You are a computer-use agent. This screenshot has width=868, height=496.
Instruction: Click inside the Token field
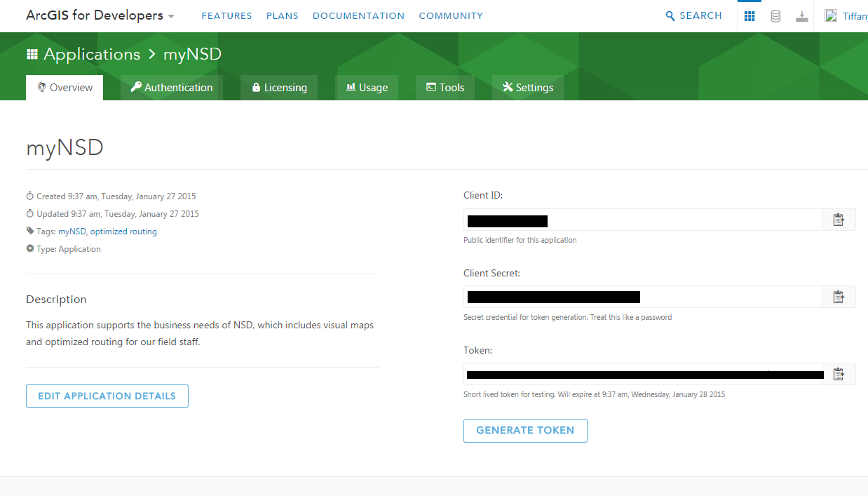pos(643,374)
